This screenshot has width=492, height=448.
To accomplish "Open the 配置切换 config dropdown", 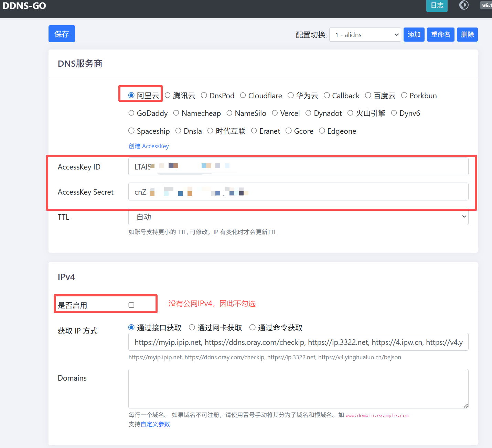I will (x=365, y=35).
